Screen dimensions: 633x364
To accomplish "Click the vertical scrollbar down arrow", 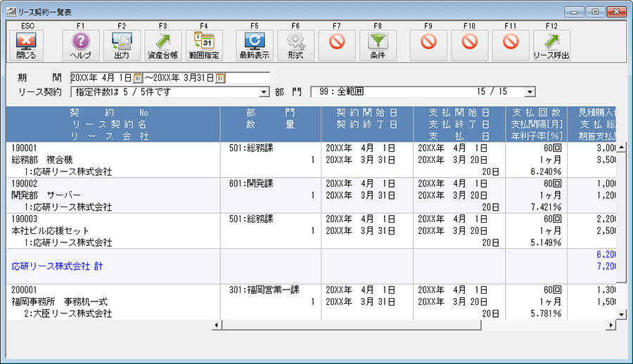I will 621,314.
